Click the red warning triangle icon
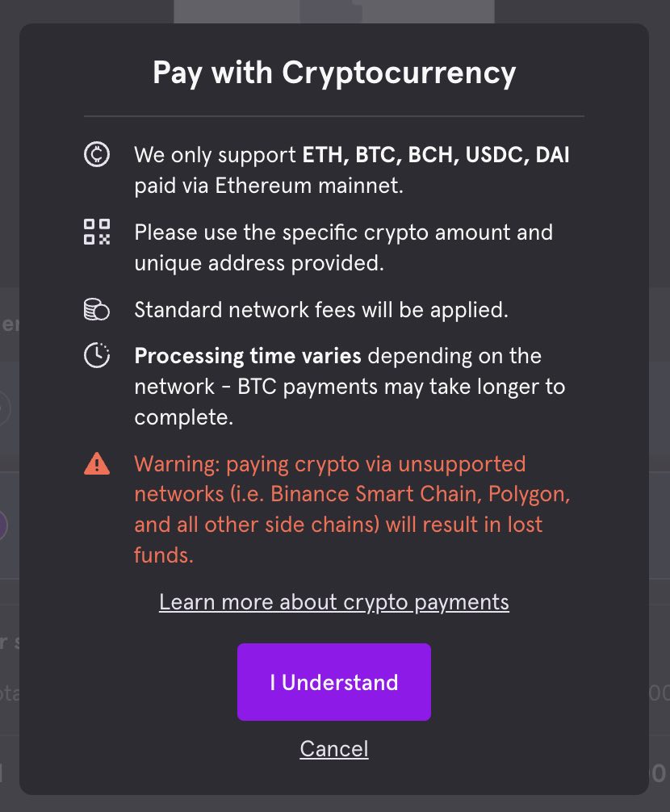 [x=97, y=464]
